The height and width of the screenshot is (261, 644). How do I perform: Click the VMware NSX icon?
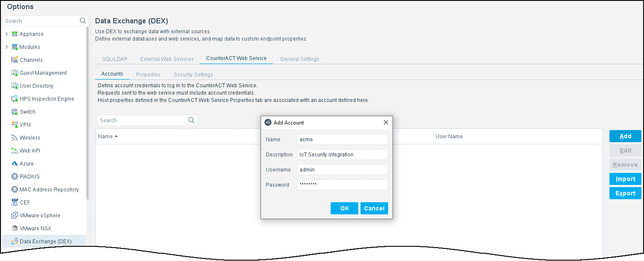coord(15,228)
